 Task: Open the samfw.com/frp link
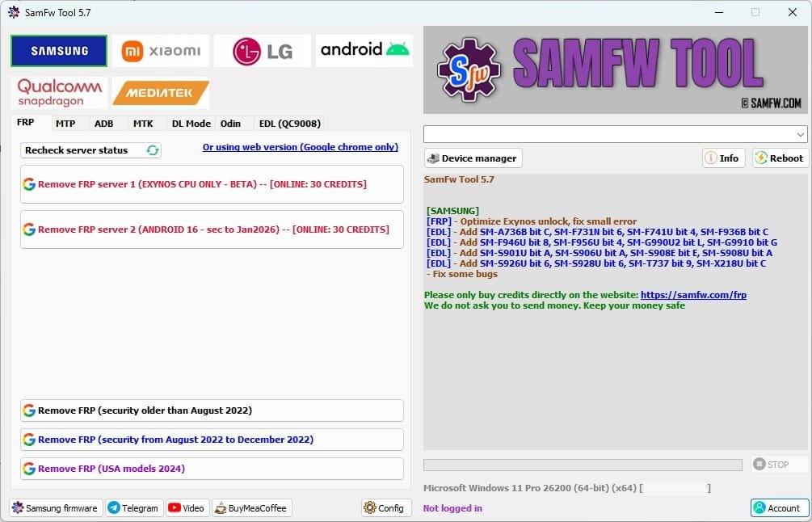[693, 295]
